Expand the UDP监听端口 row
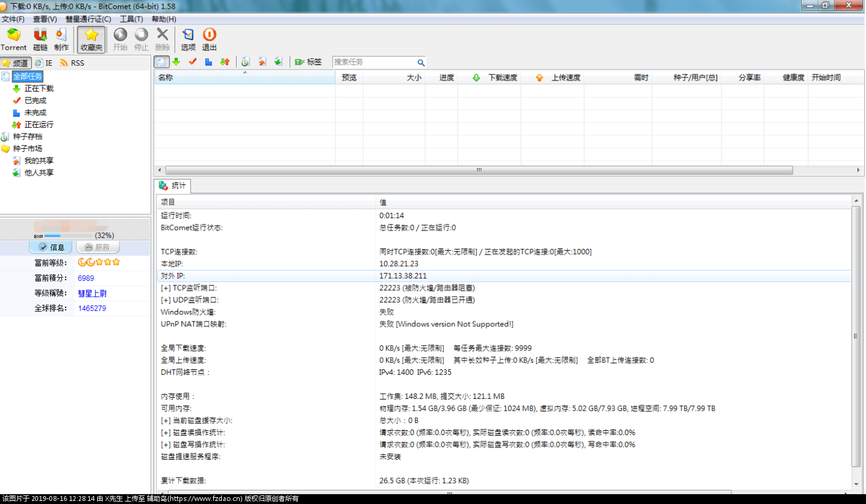The height and width of the screenshot is (504, 866). (x=164, y=300)
